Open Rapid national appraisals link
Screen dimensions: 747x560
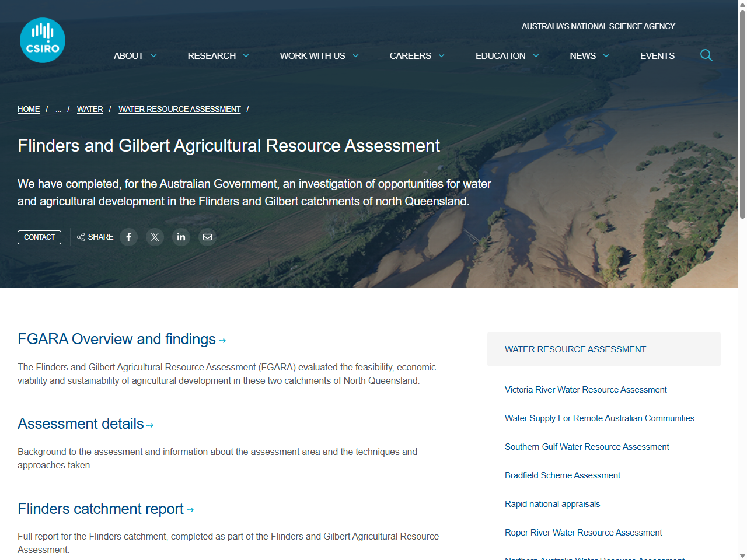pos(552,504)
